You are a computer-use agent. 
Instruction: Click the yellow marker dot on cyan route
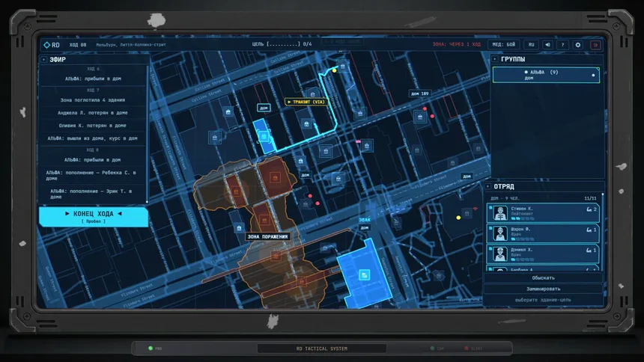(x=334, y=70)
